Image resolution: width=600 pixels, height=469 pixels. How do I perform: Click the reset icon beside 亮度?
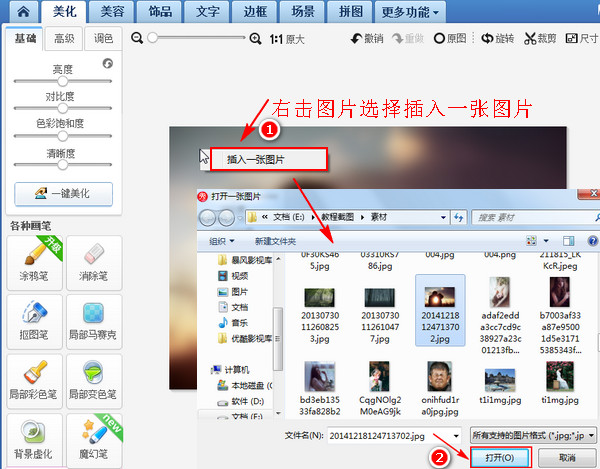point(108,64)
